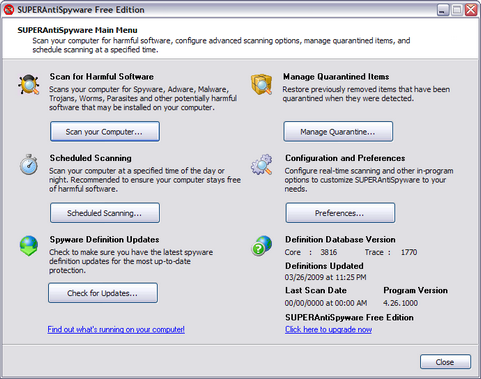The height and width of the screenshot is (379, 481).
Task: Click the bug magnifier scan icon
Action: click(29, 84)
